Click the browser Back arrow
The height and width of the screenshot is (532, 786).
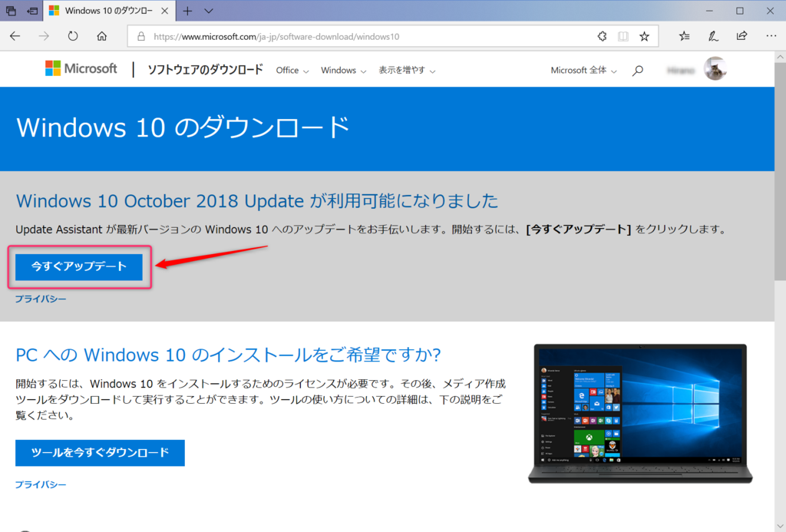(x=15, y=36)
